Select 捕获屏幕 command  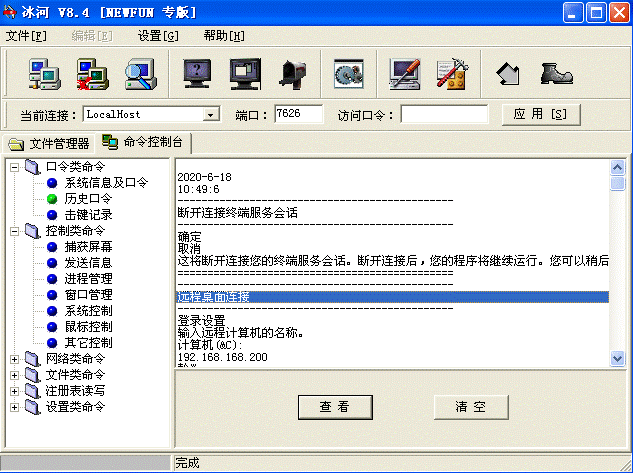88,247
